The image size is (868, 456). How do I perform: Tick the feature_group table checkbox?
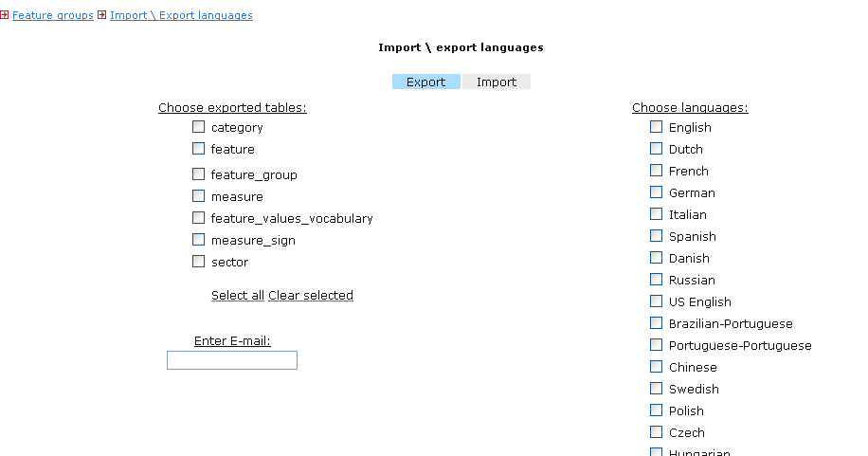pyautogui.click(x=198, y=174)
